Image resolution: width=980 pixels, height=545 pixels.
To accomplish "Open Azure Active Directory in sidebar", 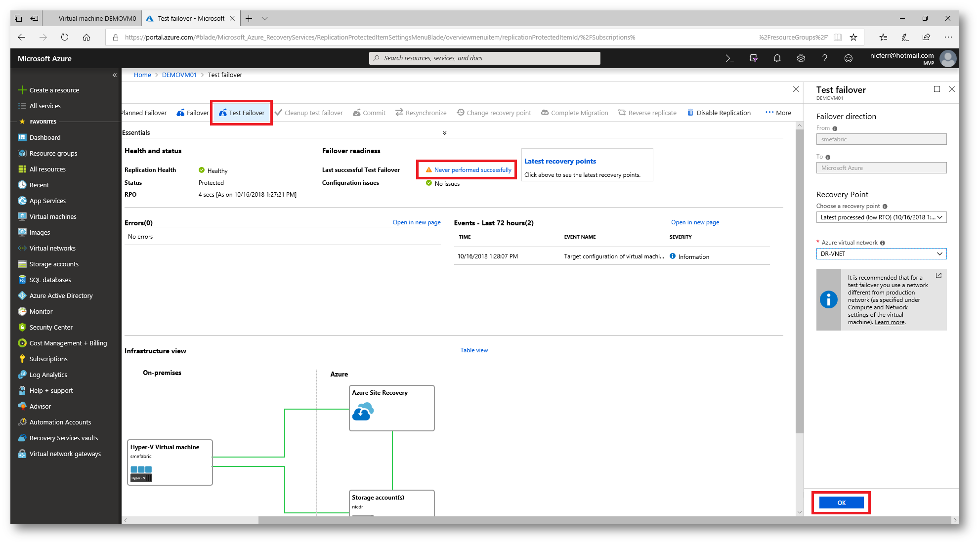I will tap(61, 295).
